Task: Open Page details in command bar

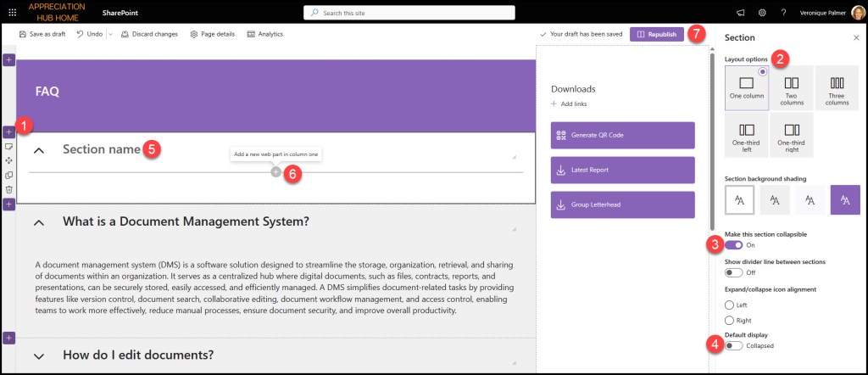Action: [212, 34]
